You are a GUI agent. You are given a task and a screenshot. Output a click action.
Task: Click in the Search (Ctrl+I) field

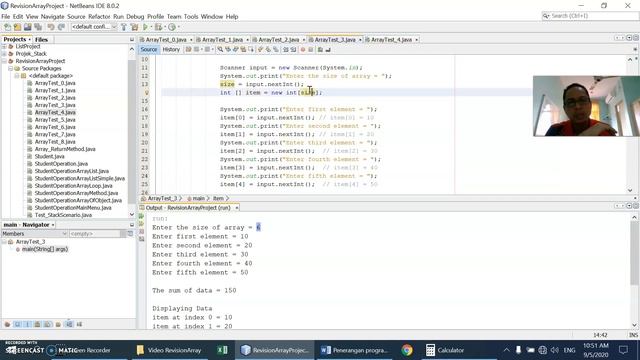click(x=590, y=16)
